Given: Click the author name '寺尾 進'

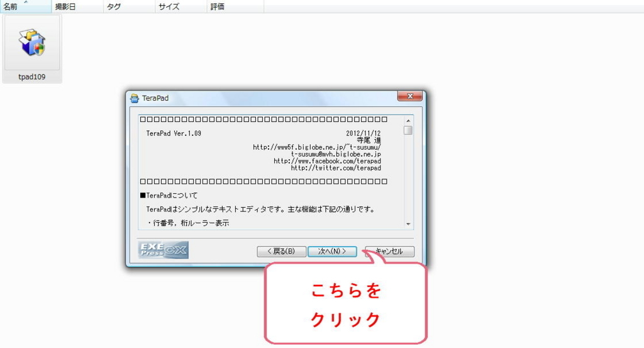Looking at the screenshot, I should coord(369,140).
